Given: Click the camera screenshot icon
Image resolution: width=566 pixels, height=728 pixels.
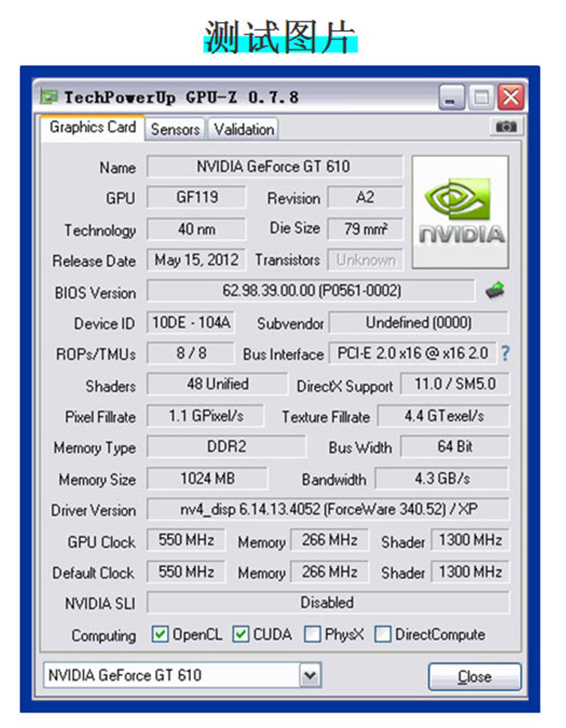Looking at the screenshot, I should coord(506,127).
